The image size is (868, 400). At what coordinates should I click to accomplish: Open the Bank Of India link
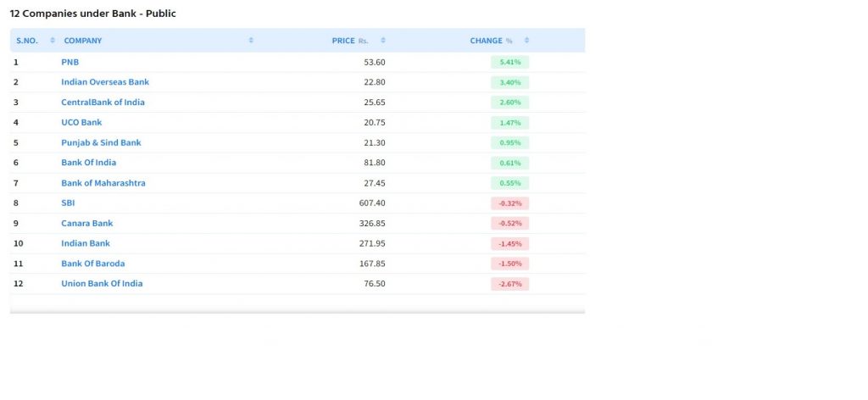click(88, 163)
